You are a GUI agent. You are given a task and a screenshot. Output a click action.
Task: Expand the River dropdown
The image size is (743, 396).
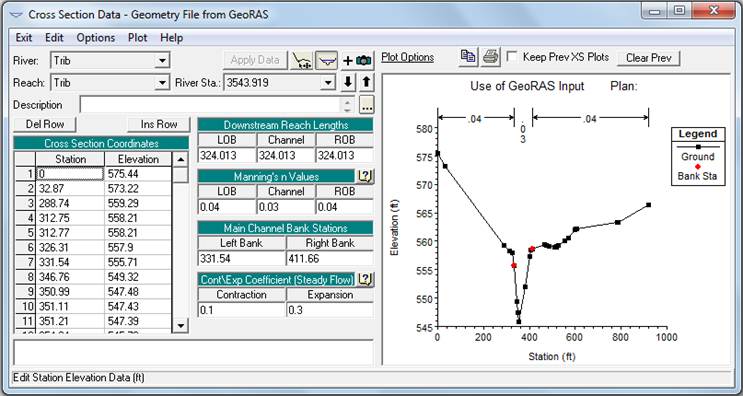pyautogui.click(x=163, y=61)
